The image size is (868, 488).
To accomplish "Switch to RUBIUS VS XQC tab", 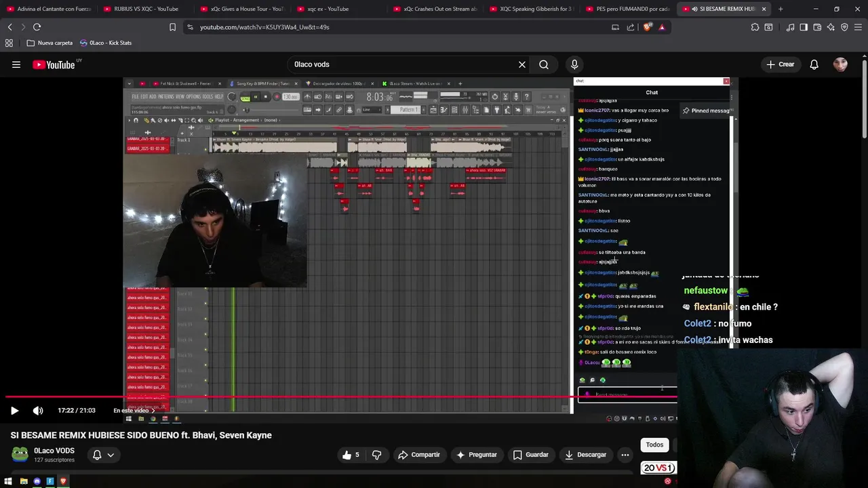I will pos(146,9).
